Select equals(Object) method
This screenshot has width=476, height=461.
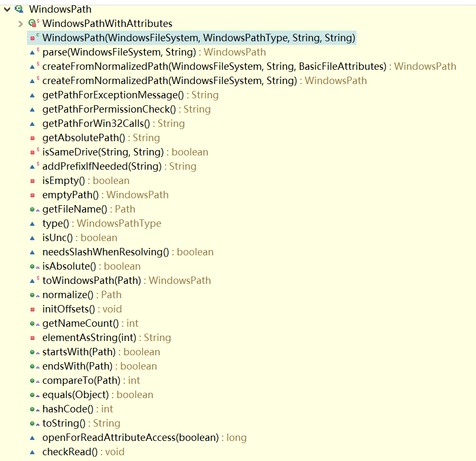98,394
